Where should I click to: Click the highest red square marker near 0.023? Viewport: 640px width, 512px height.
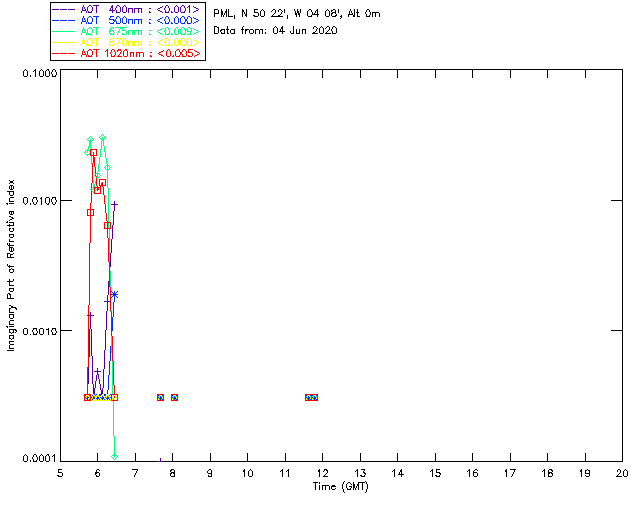click(93, 152)
